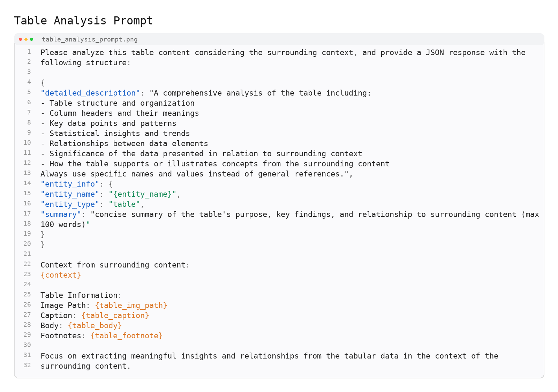Click the {table_img_path} placeholder
The image size is (558, 392).
click(131, 305)
